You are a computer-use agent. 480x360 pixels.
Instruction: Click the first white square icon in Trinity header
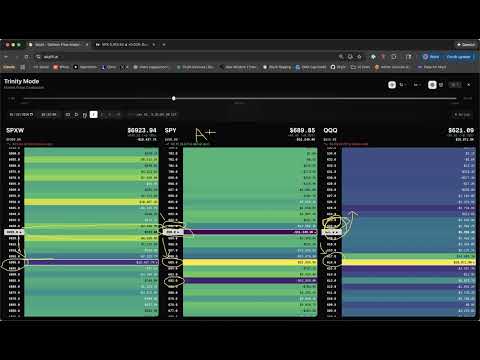tap(392, 85)
